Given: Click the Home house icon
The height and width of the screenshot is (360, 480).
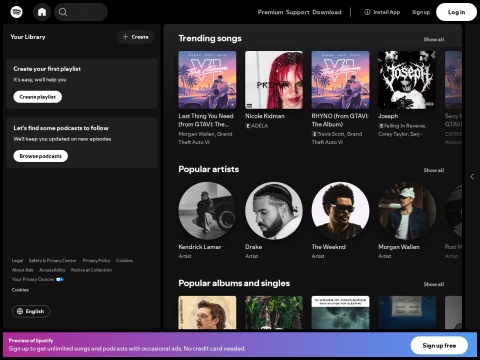Looking at the screenshot, I should pos(42,12).
